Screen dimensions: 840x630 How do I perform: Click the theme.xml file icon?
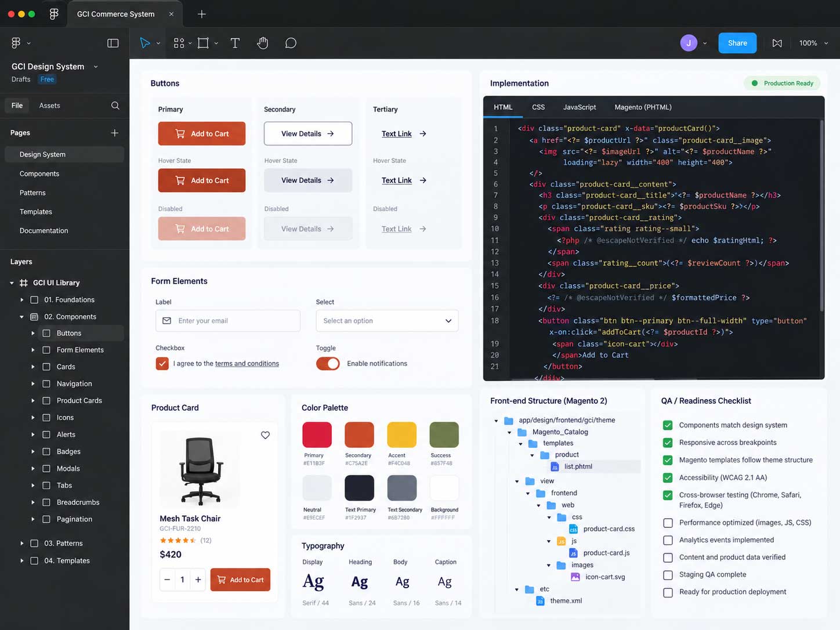(x=540, y=601)
